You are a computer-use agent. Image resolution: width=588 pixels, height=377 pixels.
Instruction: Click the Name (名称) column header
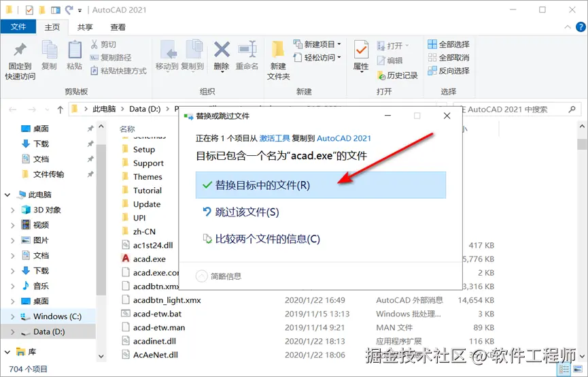point(126,129)
